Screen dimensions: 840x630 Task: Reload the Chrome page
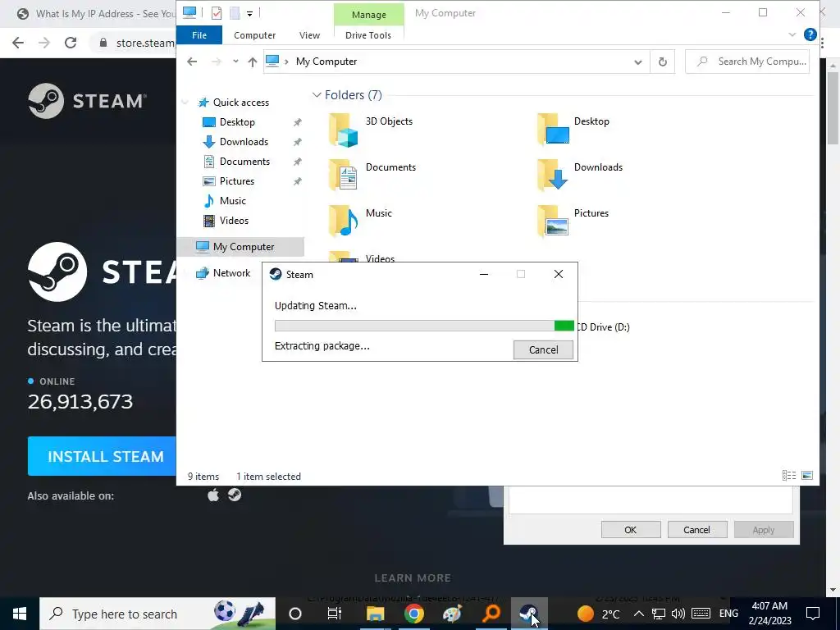(71, 43)
